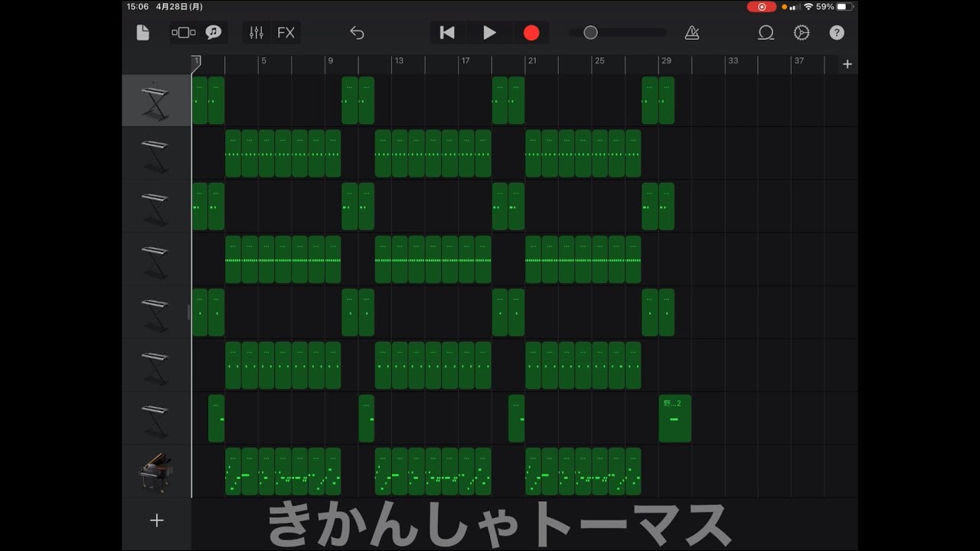The width and height of the screenshot is (980, 551).
Task: Jump to bar 33 on ruler
Action: [733, 60]
